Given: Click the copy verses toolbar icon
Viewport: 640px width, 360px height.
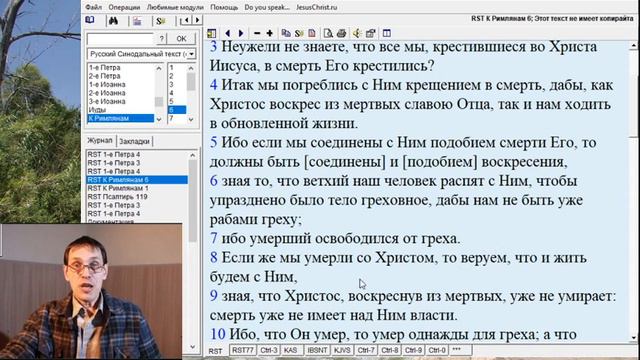Looking at the screenshot, I should pos(286,33).
